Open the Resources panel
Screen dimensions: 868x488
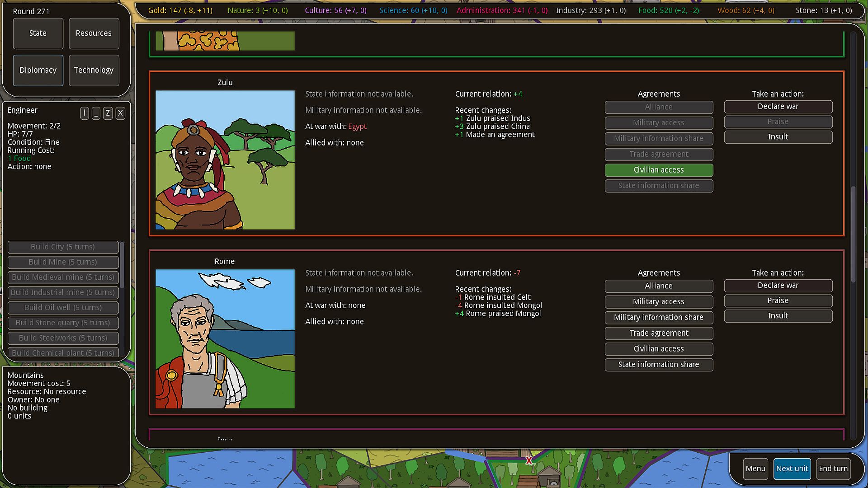click(x=94, y=33)
